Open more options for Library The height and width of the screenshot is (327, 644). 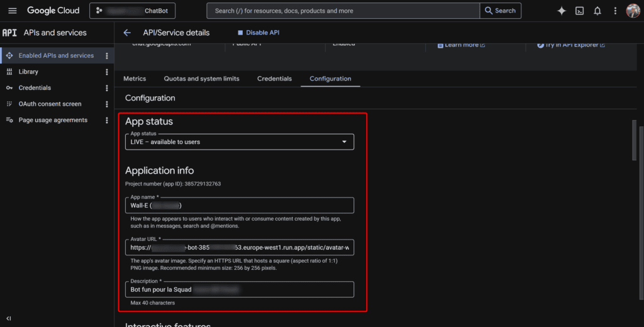tap(107, 72)
